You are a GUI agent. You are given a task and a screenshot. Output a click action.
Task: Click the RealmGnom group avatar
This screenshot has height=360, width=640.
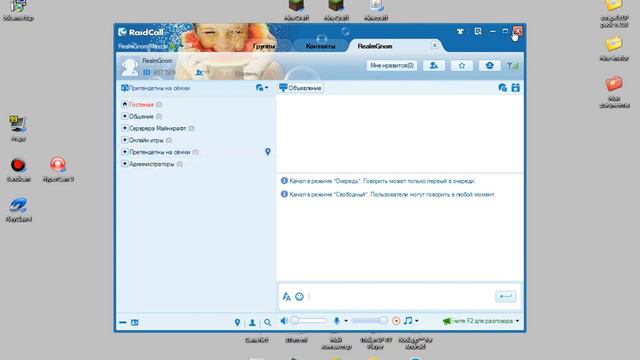(x=130, y=67)
